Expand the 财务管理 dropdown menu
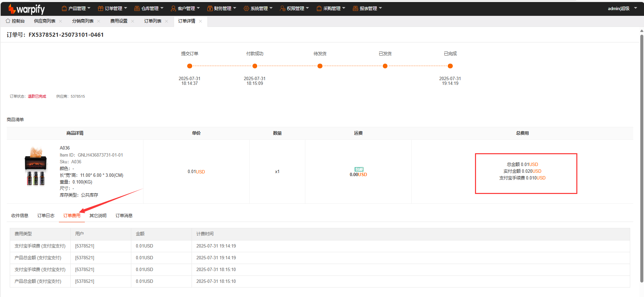This screenshot has height=297, width=644. pyautogui.click(x=223, y=8)
